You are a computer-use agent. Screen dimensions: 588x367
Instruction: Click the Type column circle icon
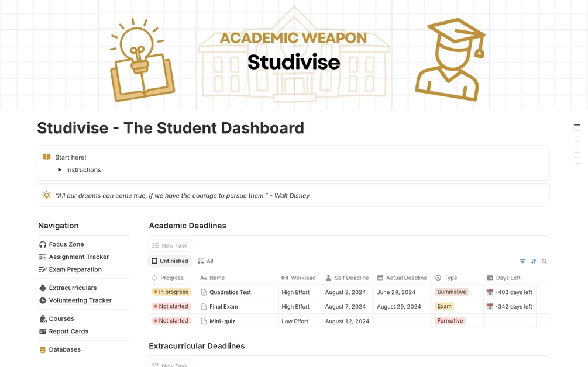coord(438,278)
